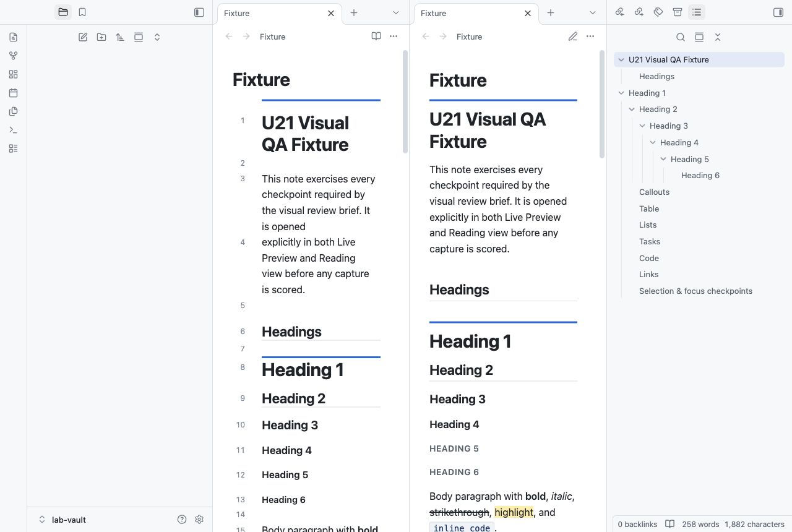The width and height of the screenshot is (792, 532).
Task: Toggle the left sidebar visibility
Action: click(x=199, y=12)
